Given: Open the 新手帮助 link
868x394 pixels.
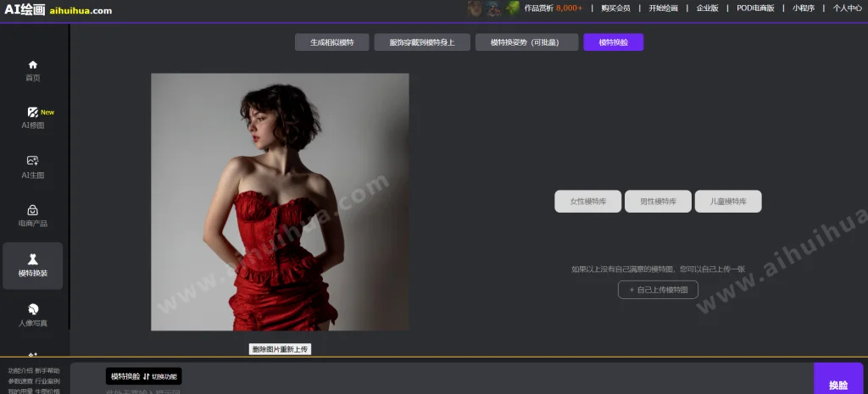Looking at the screenshot, I should click(47, 371).
